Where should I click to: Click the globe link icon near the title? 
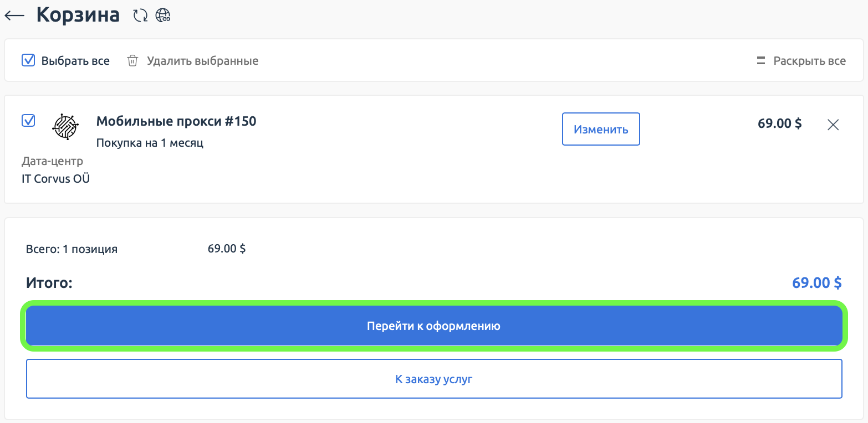(x=162, y=16)
